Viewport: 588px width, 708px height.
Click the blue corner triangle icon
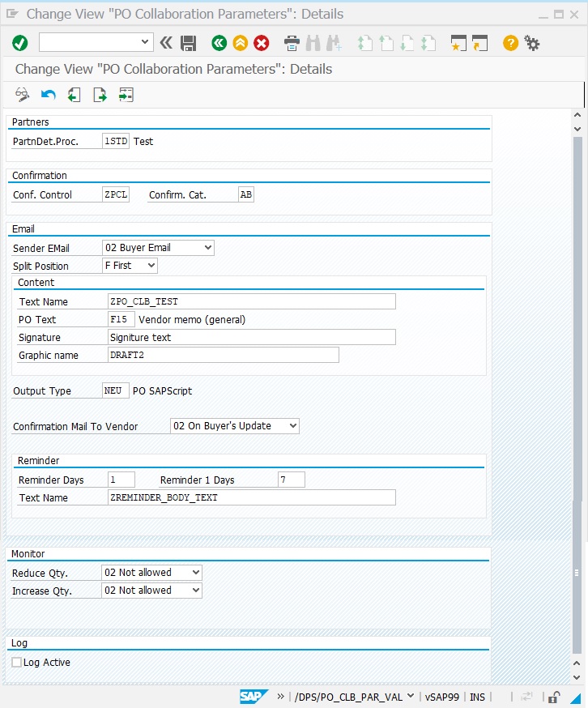click(x=577, y=698)
